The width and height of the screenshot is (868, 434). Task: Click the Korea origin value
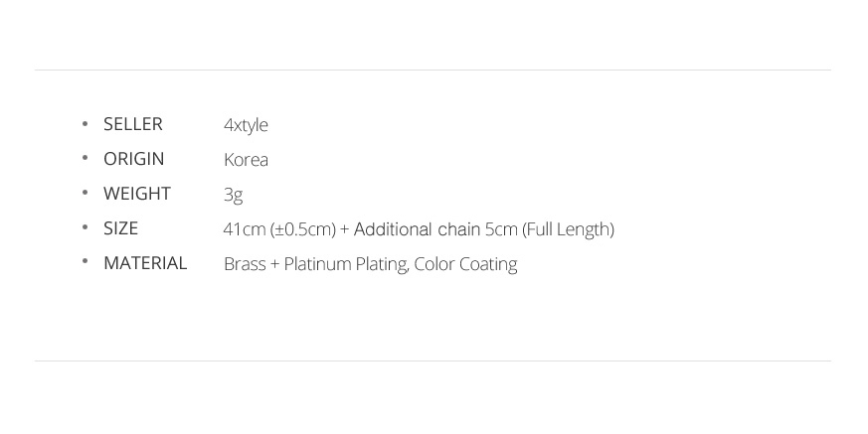(247, 160)
